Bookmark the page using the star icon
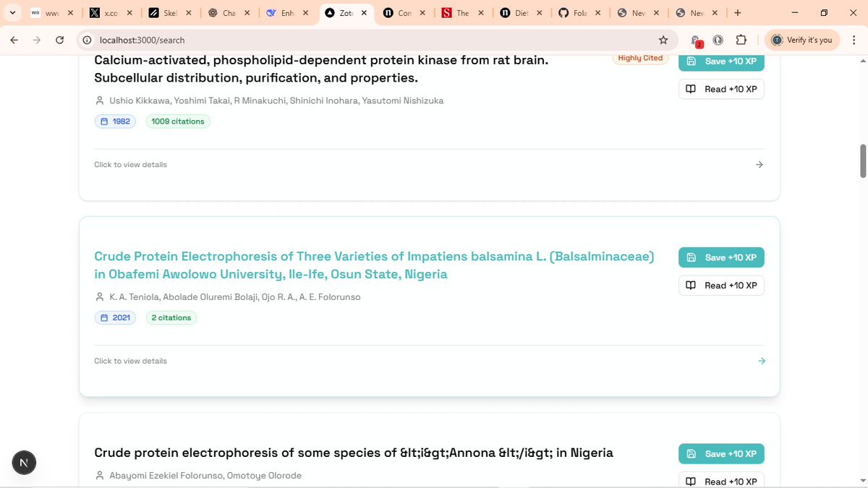868x488 pixels. [x=663, y=40]
